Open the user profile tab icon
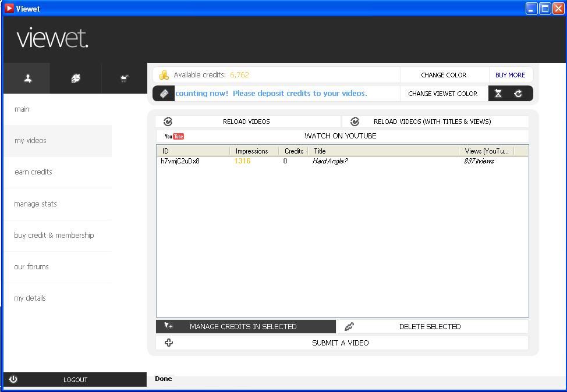This screenshot has height=392, width=567. pos(27,79)
